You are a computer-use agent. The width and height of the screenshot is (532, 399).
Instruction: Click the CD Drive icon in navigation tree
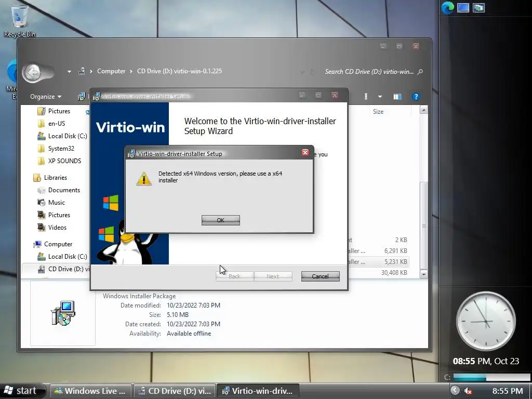click(x=42, y=269)
